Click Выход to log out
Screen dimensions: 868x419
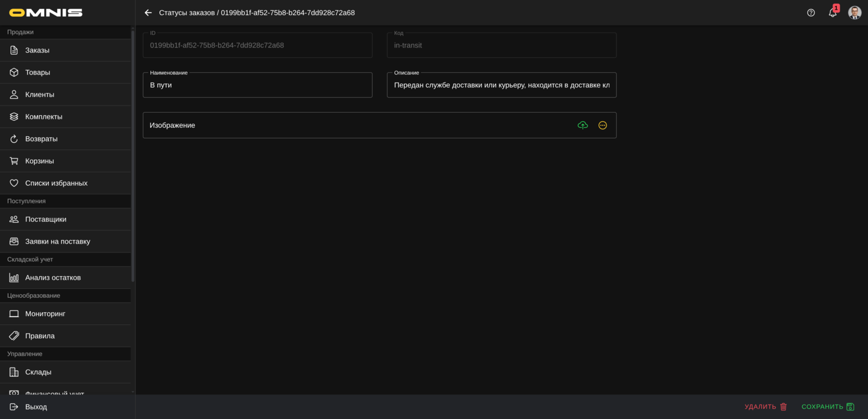tap(36, 407)
